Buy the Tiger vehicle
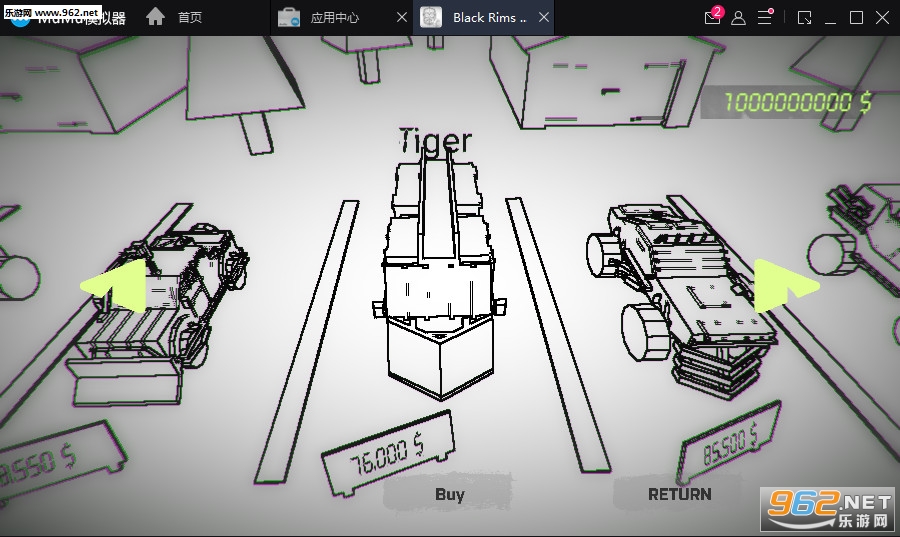The image size is (900, 537). click(449, 494)
